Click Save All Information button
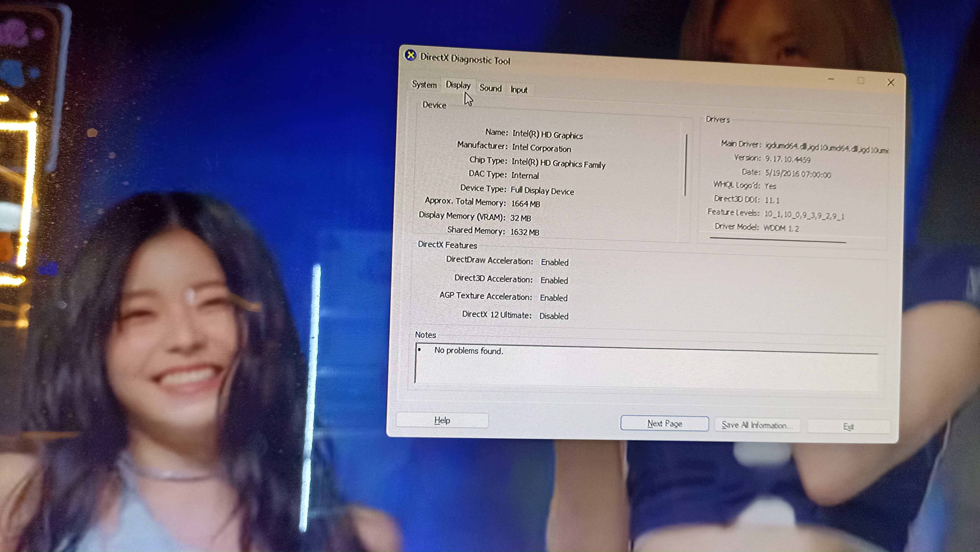980x552 pixels. [x=757, y=425]
